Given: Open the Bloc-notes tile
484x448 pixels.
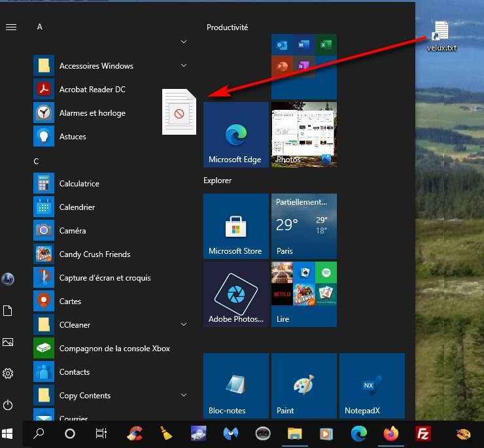Looking at the screenshot, I should point(236,386).
